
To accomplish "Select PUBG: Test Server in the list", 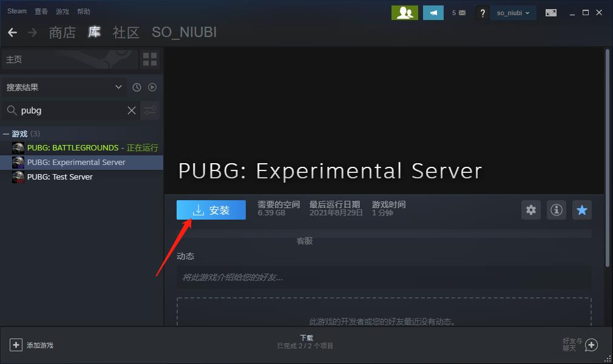I will pyautogui.click(x=82, y=177).
